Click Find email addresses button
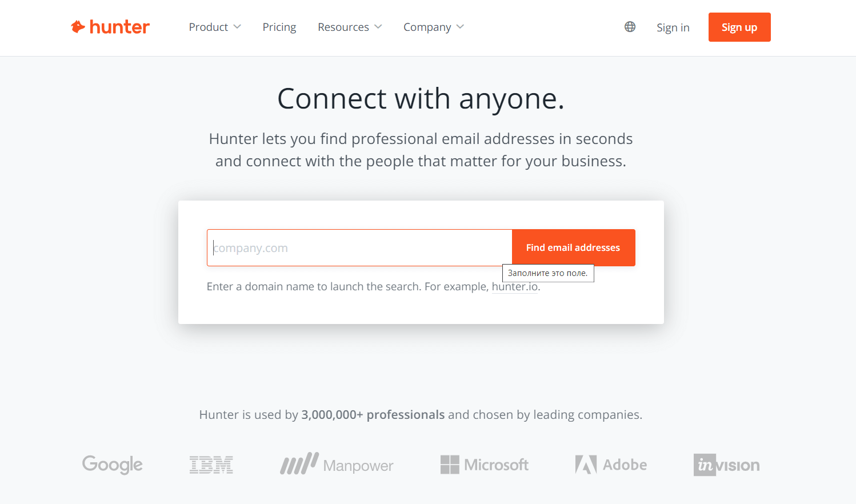 click(x=573, y=247)
